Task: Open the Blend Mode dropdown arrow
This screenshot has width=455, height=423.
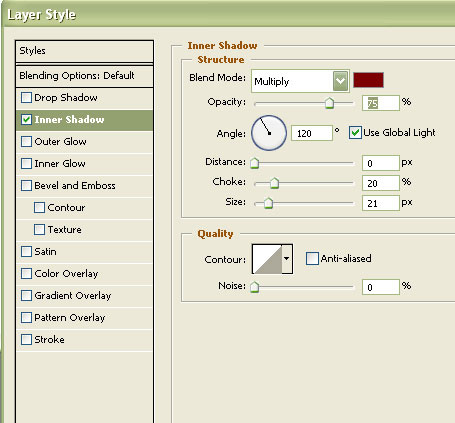Action: click(x=340, y=81)
